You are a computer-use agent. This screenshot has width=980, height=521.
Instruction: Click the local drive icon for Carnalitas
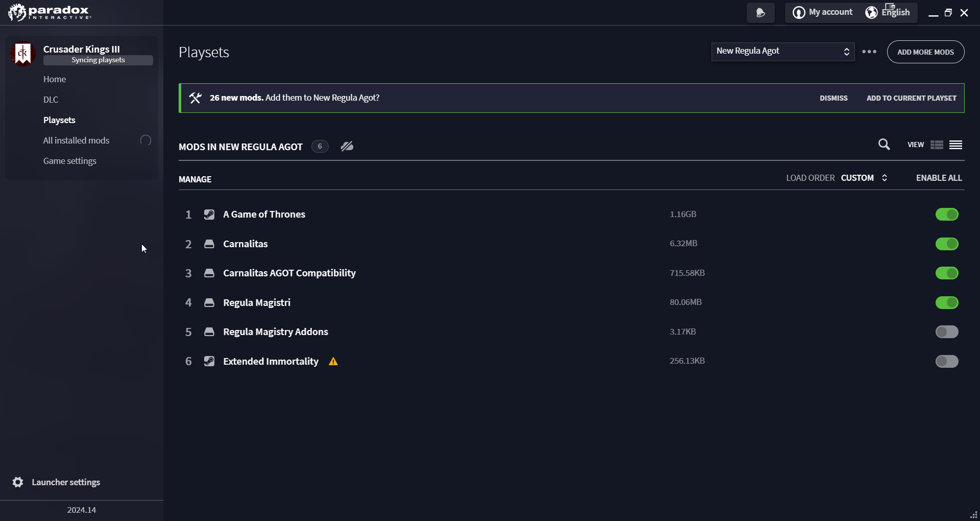tap(209, 244)
